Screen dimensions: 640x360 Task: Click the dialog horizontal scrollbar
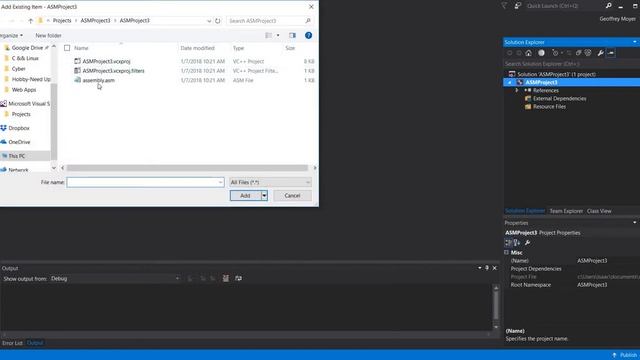coord(187,168)
